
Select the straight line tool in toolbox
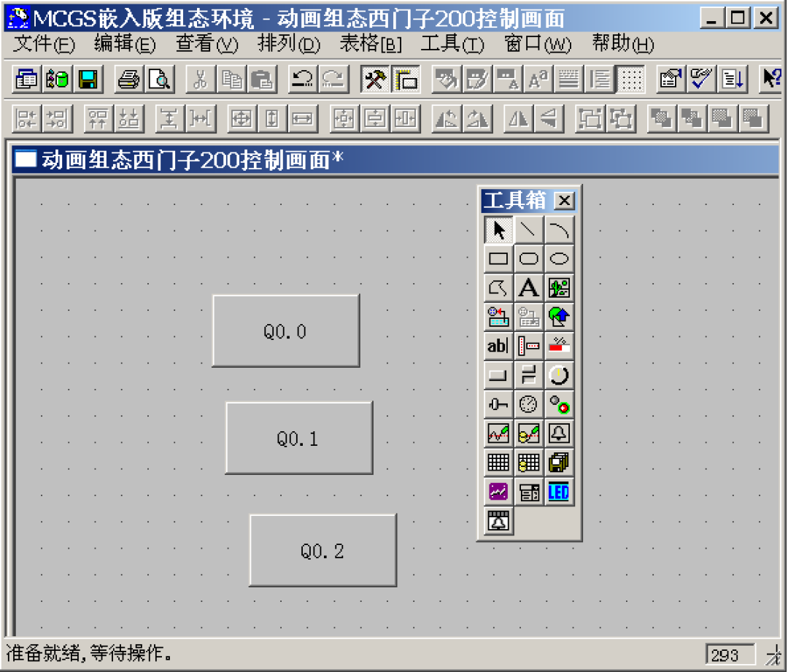[528, 230]
